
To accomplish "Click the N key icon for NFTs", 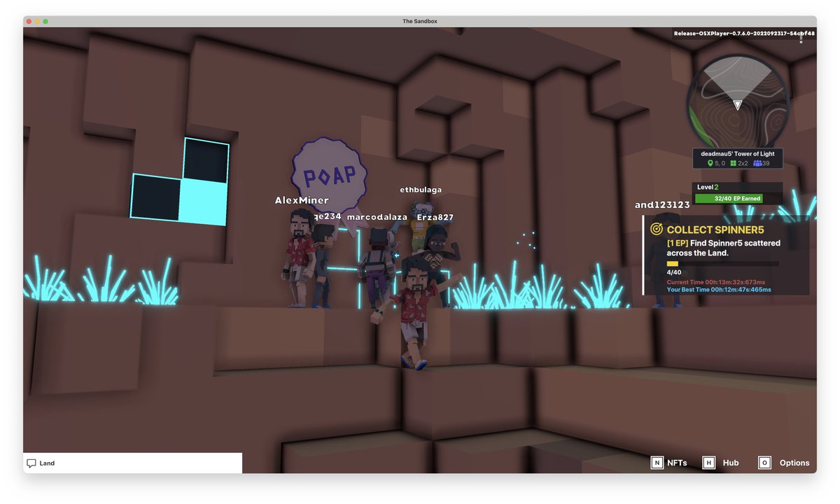I will [657, 463].
